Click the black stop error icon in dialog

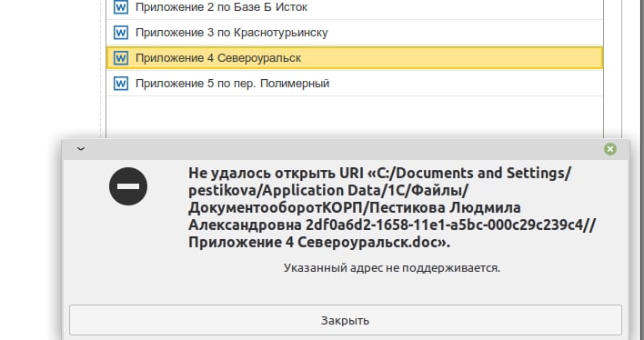[x=128, y=186]
